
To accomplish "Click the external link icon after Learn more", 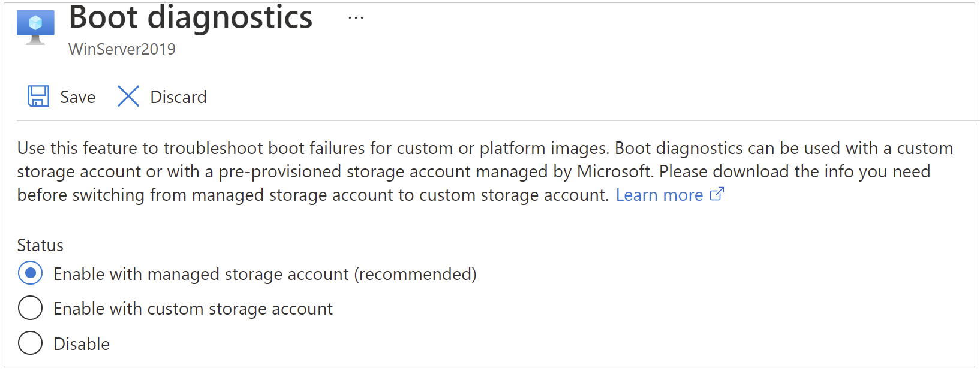I will pos(717,194).
